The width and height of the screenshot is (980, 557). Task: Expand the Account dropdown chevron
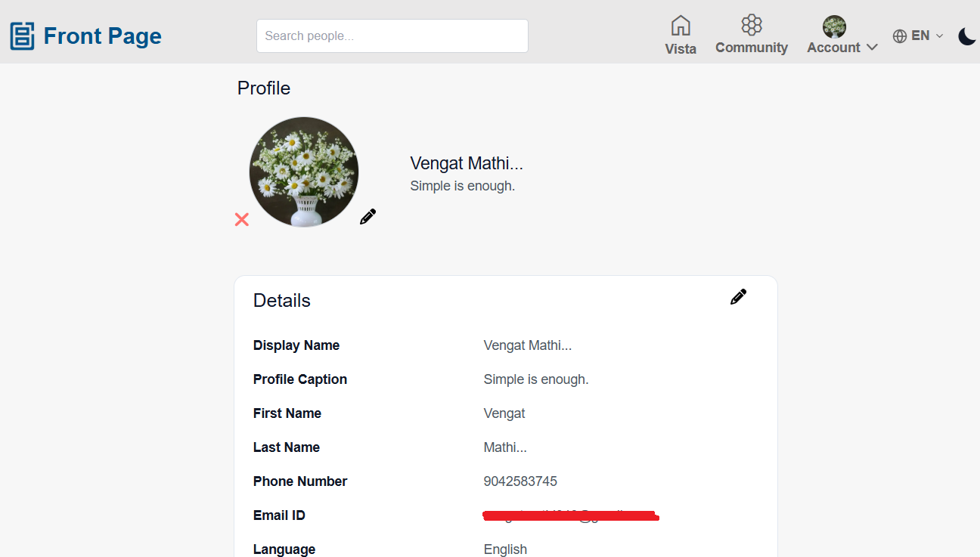coord(872,48)
